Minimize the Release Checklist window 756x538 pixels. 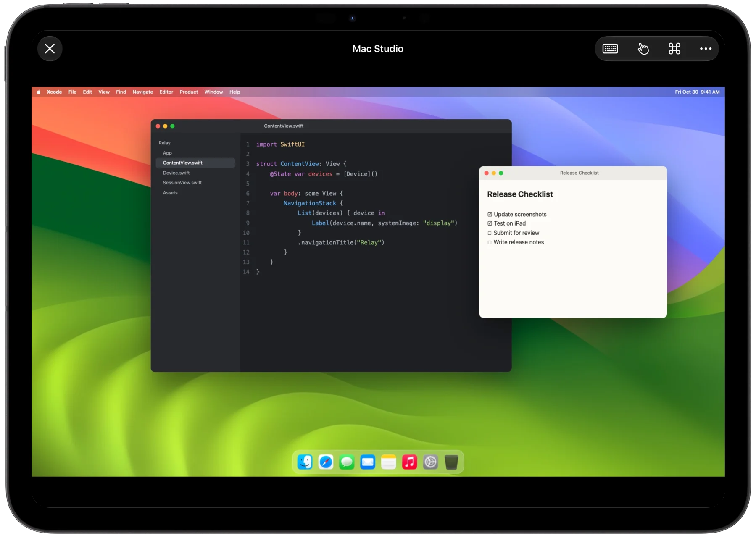coord(494,173)
